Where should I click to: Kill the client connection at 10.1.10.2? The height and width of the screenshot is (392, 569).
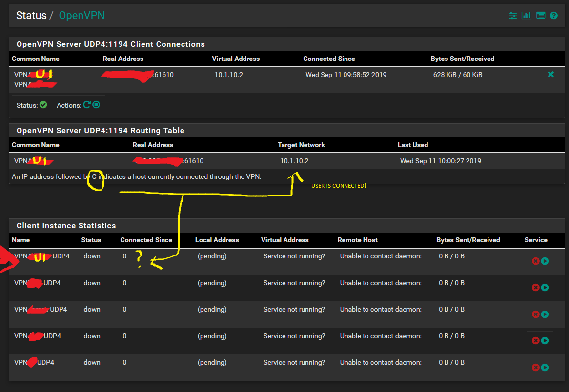[551, 74]
